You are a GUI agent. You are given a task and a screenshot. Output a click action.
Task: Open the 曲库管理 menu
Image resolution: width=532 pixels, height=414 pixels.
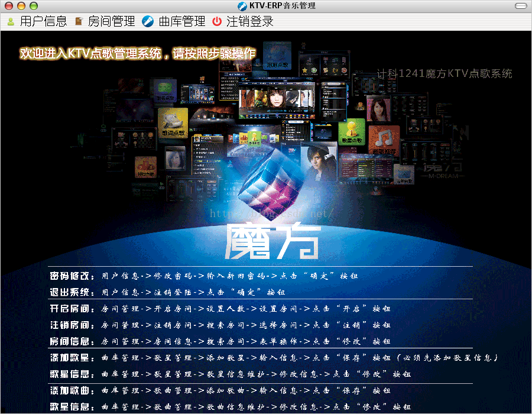[x=182, y=21]
